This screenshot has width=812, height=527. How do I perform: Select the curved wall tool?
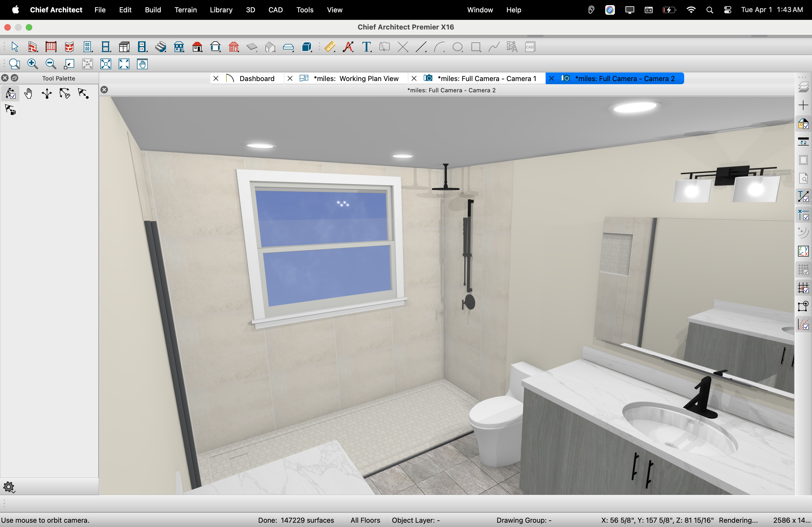coord(69,47)
